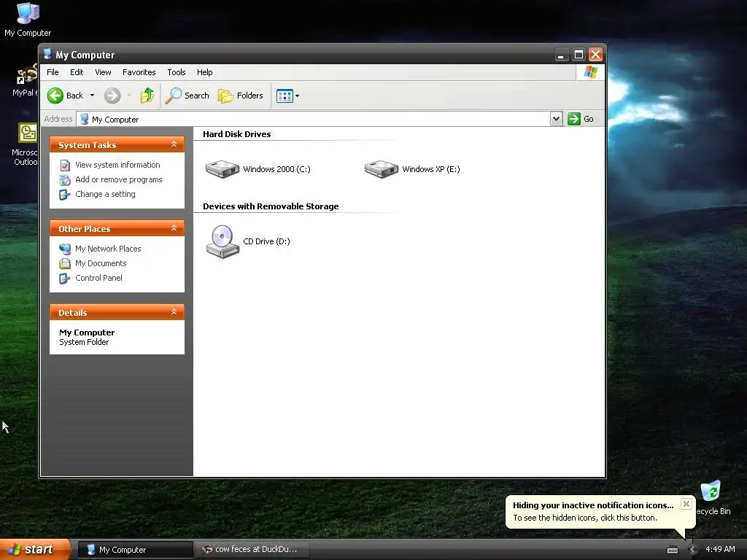This screenshot has height=560, width=747.
Task: Click the Windows XP (E:) label
Action: pyautogui.click(x=431, y=169)
